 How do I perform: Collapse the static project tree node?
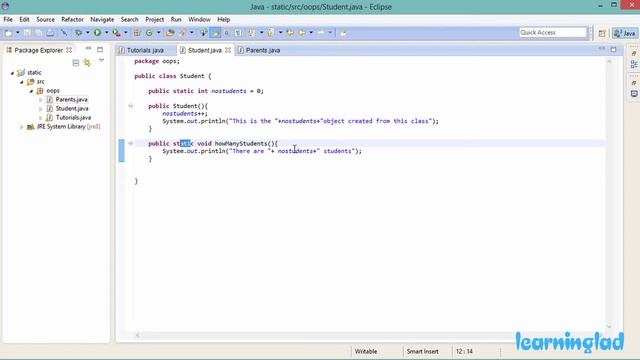[x=12, y=73]
